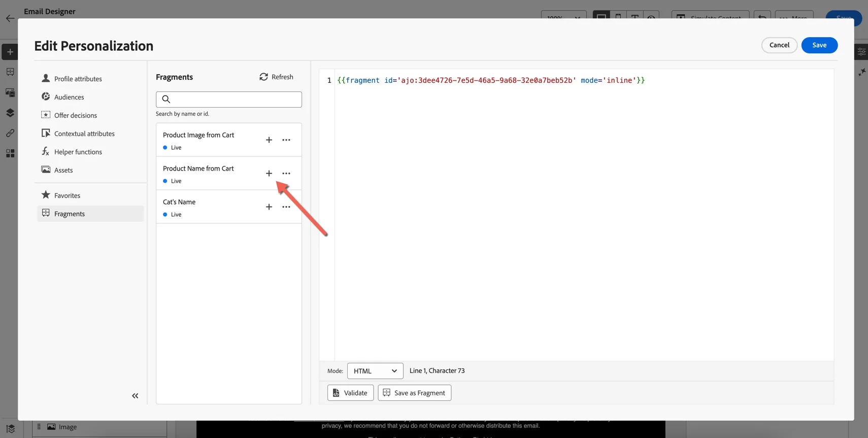Click the fragment search field
This screenshot has width=868, height=438.
tap(229, 99)
